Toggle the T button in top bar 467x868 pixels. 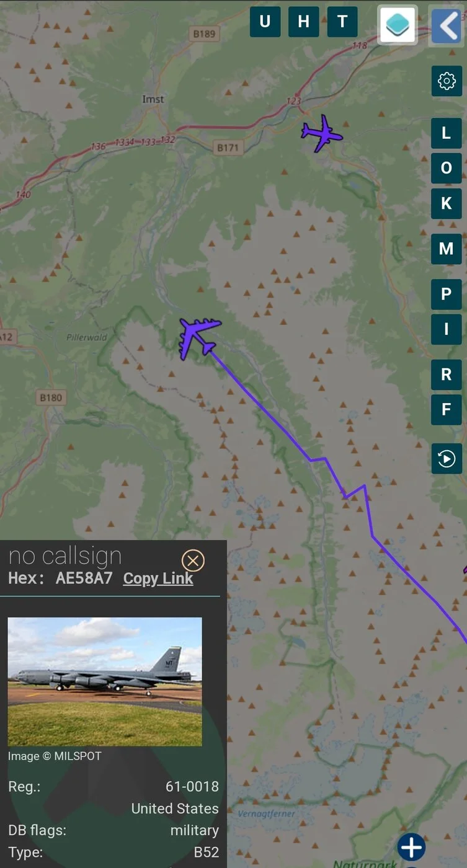pyautogui.click(x=342, y=22)
